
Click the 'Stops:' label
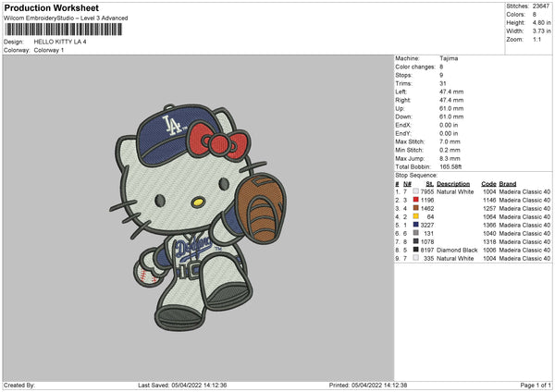[404, 75]
